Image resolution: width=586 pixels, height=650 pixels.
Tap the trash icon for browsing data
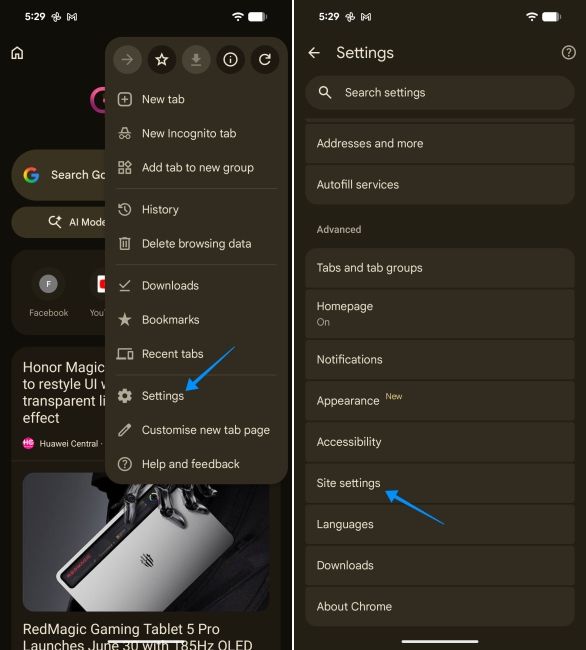125,244
